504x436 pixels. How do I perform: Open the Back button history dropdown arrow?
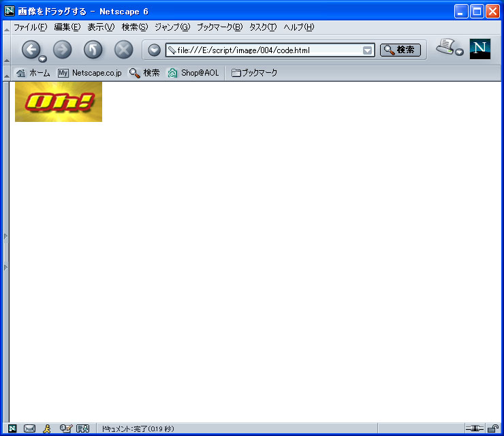click(x=42, y=59)
